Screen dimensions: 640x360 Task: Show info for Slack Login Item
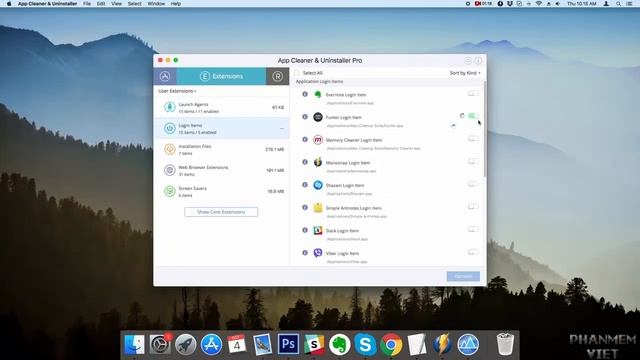(305, 230)
